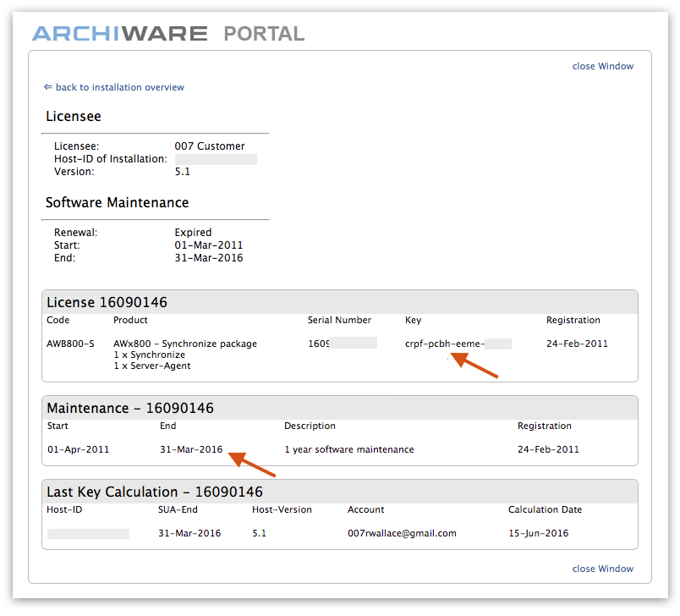The image size is (680, 616).
Task: Click the serial number starting with 1609
Action: [x=342, y=344]
